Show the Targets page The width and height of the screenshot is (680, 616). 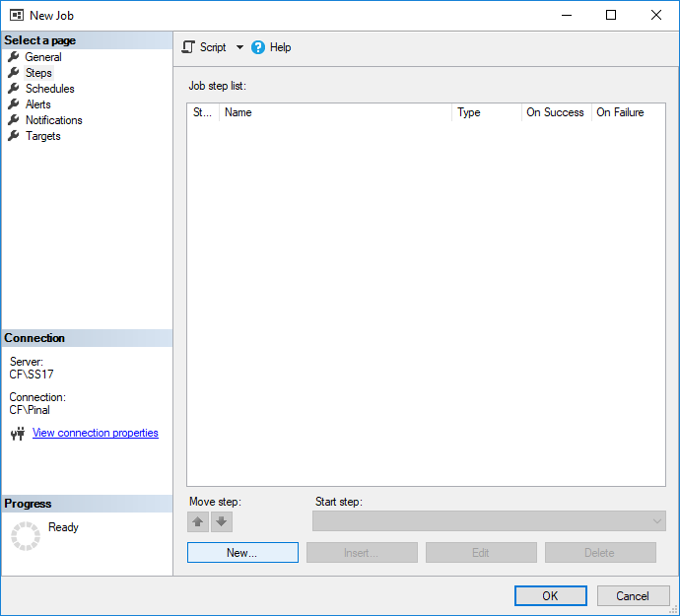(x=43, y=136)
